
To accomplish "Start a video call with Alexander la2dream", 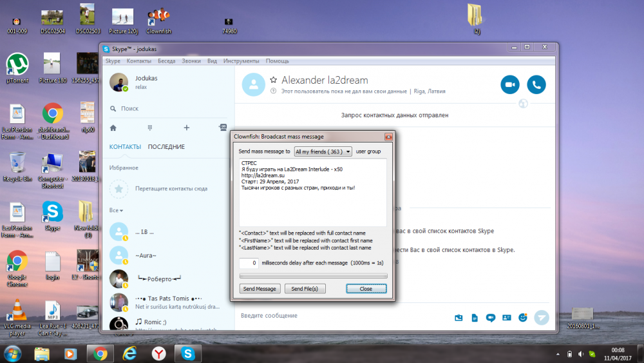I will click(x=510, y=85).
